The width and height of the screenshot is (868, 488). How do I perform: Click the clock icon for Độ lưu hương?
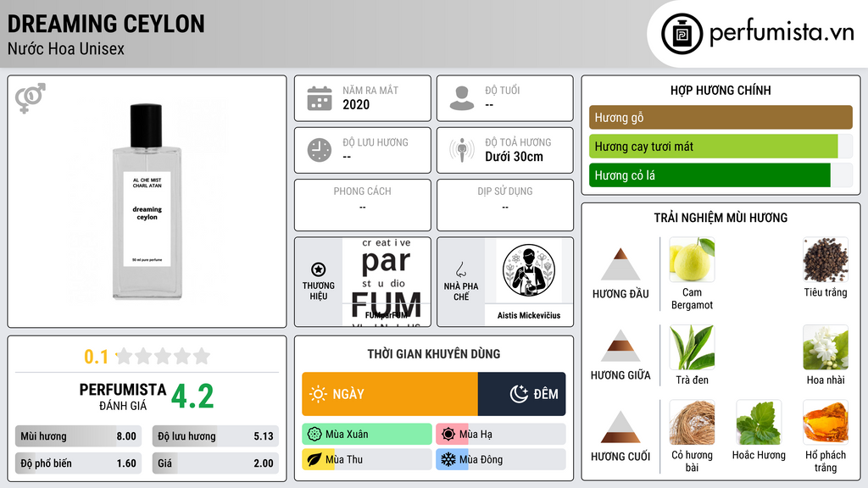(x=320, y=151)
